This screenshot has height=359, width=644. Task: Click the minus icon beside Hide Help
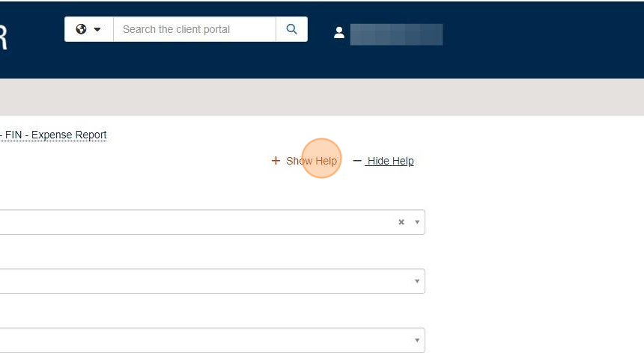357,161
